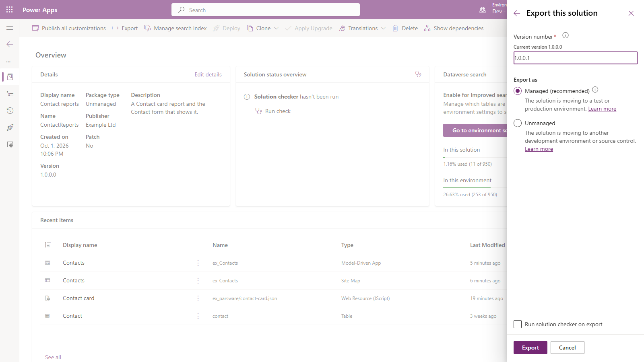
Task: Select the Managed (recommended) radio button
Action: [518, 91]
